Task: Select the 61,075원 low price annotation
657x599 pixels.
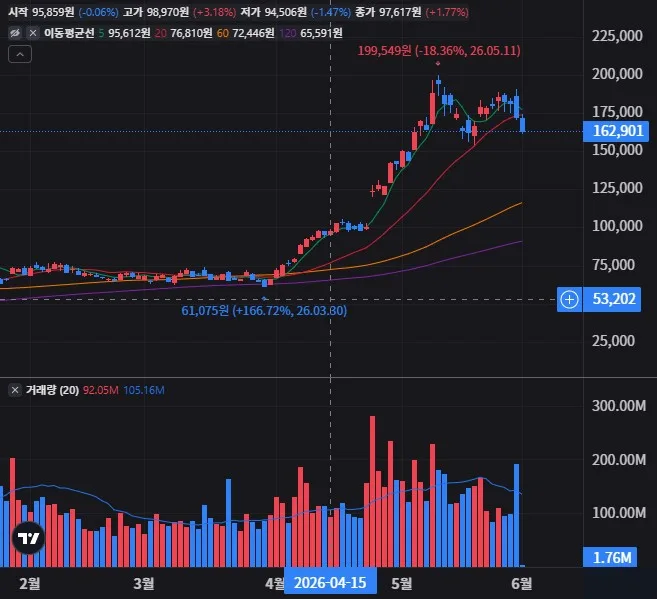Action: [x=264, y=311]
